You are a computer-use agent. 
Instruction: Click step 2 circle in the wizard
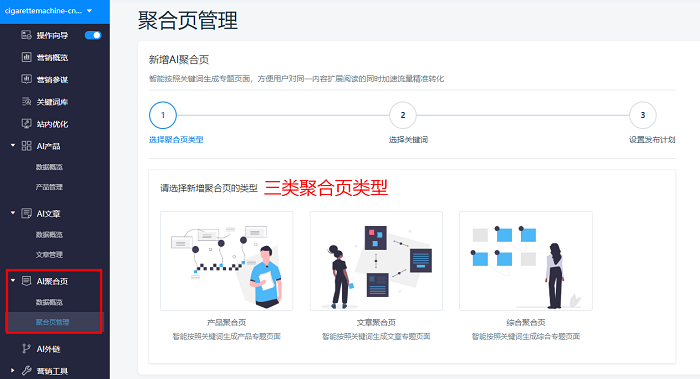(403, 115)
